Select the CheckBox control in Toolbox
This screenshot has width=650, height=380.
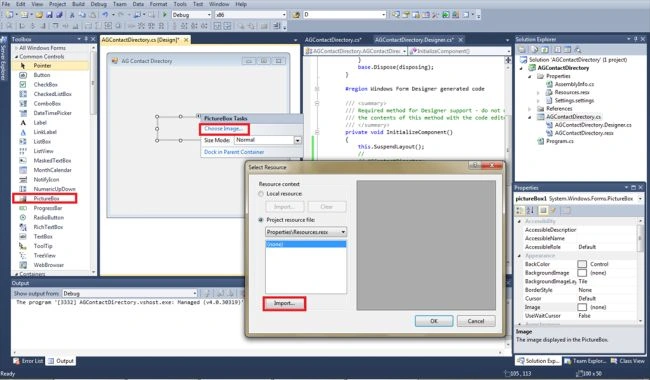[x=45, y=85]
